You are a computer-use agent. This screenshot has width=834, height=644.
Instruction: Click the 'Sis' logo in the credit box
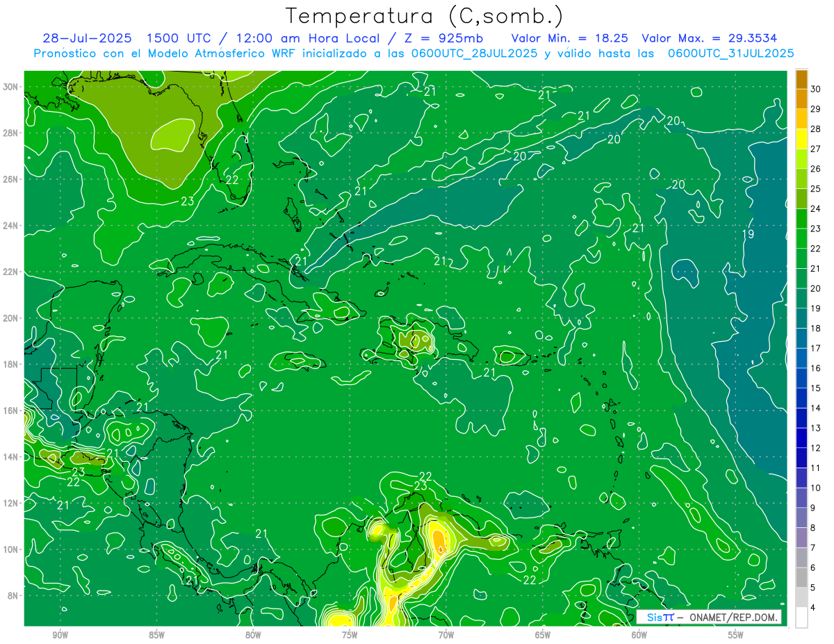653,617
